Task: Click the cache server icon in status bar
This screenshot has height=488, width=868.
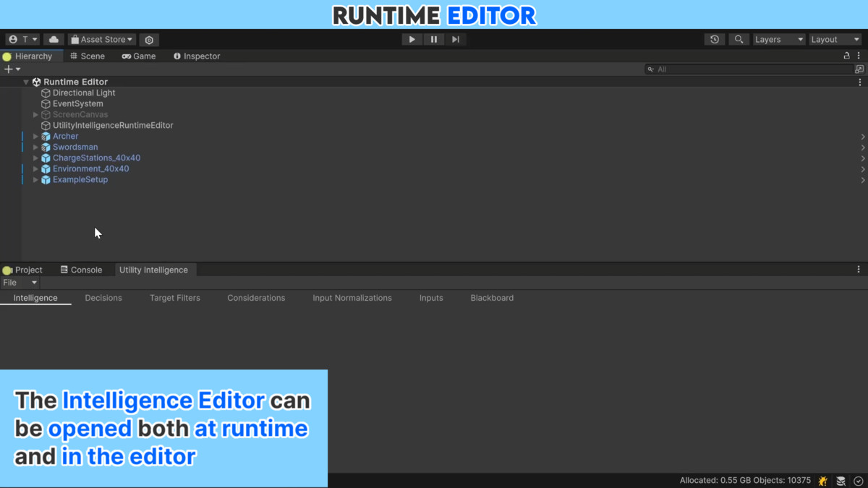Action: pos(841,481)
